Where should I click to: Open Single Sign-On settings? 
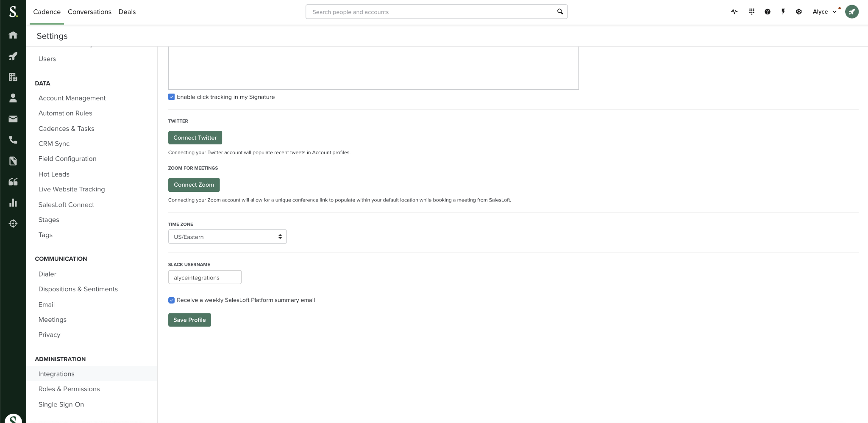pos(61,405)
